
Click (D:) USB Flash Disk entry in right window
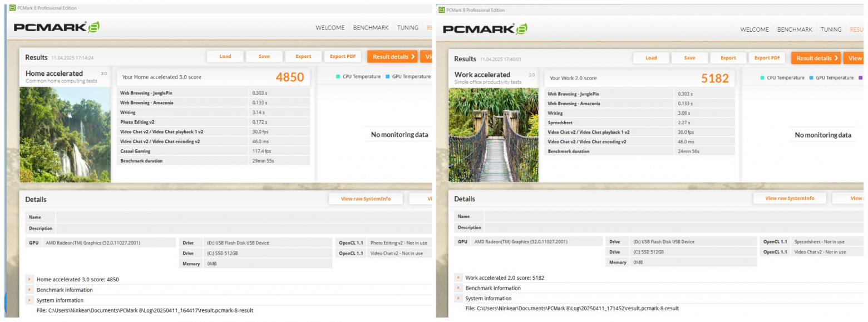point(694,242)
